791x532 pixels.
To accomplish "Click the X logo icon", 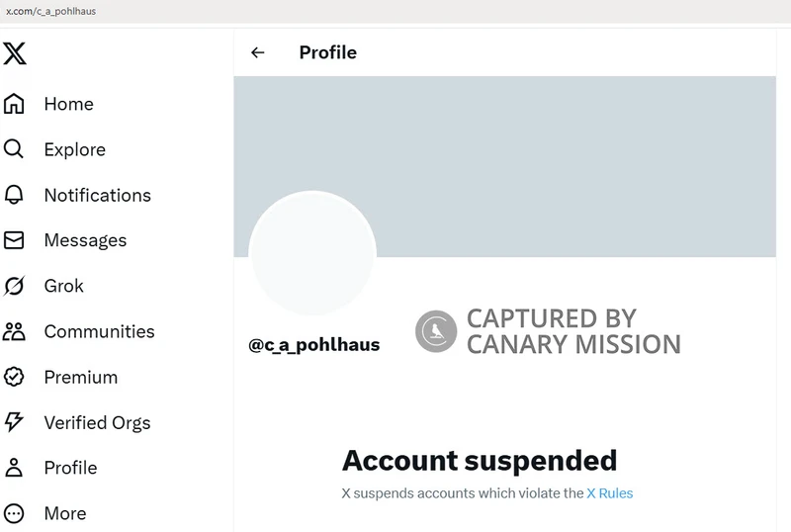I will coord(15,53).
